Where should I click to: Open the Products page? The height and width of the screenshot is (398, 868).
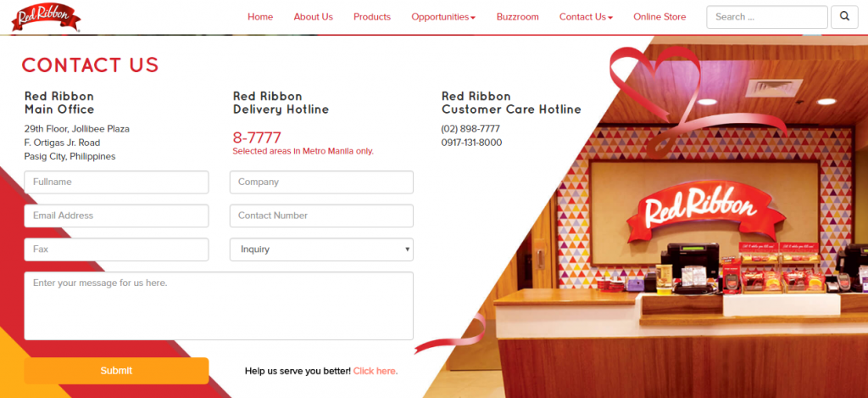point(372,17)
